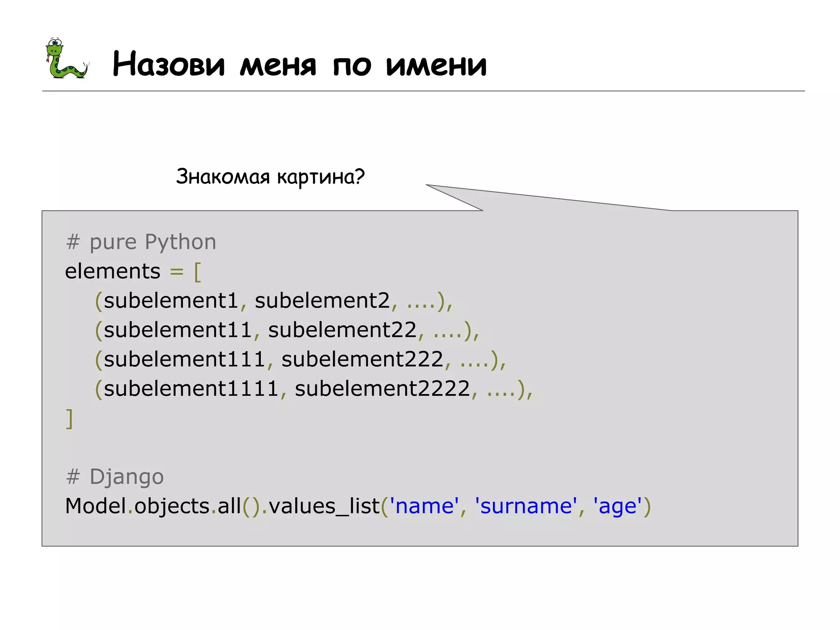Image resolution: width=840 pixels, height=630 pixels.
Task: Select the tuple line starting with subelement111,
Action: coord(301,360)
